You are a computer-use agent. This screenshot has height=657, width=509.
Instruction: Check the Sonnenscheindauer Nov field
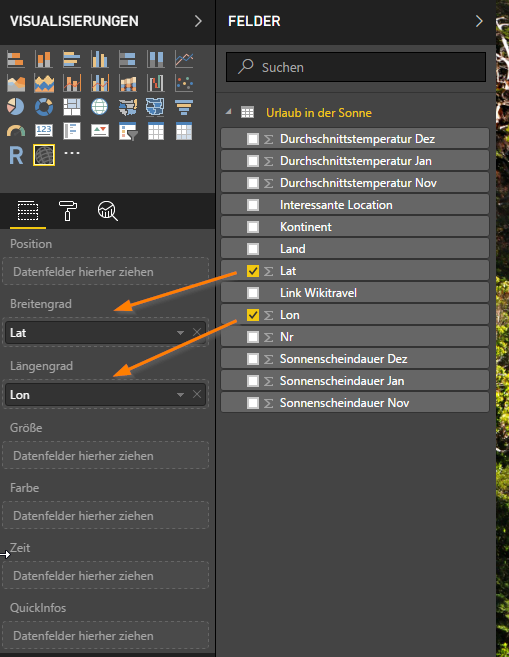[253, 403]
